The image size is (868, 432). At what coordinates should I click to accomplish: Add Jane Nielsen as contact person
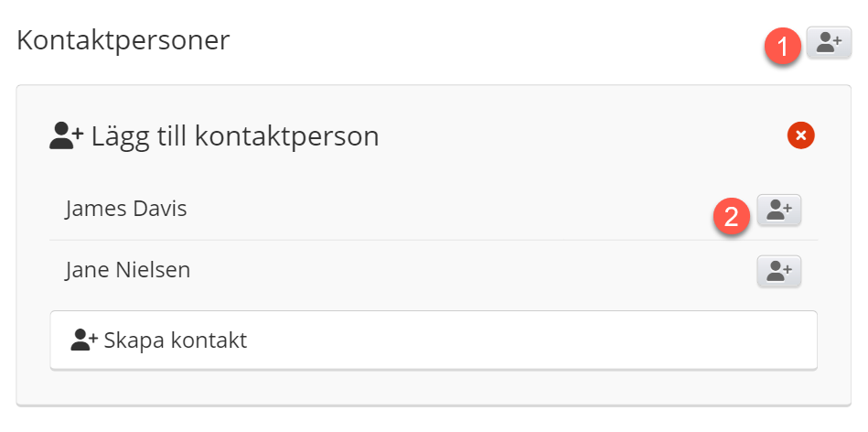point(778,271)
